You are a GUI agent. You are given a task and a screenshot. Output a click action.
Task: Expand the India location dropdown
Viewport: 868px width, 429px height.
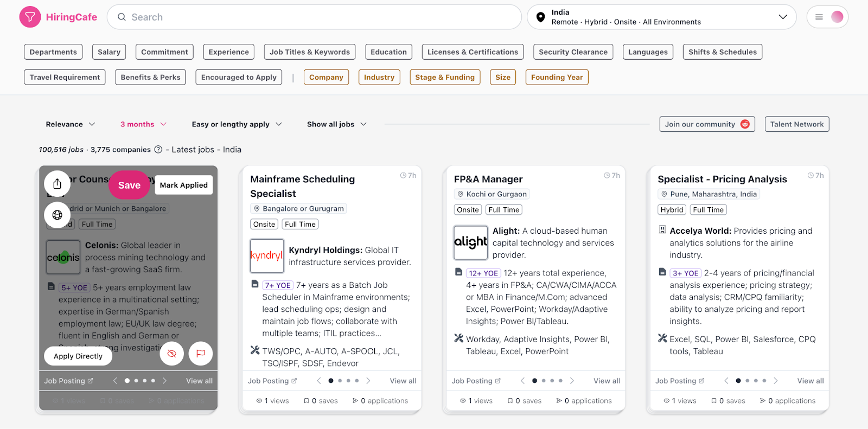pos(783,17)
